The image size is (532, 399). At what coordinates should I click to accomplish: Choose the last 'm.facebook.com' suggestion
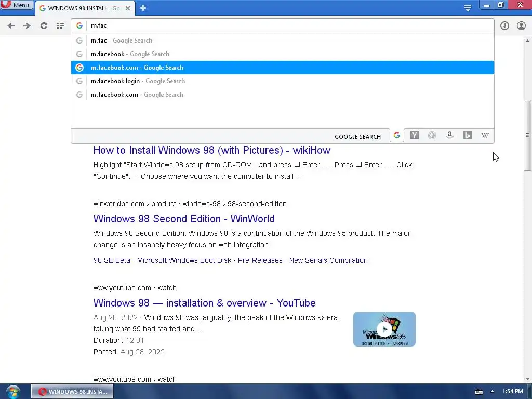pos(282,95)
